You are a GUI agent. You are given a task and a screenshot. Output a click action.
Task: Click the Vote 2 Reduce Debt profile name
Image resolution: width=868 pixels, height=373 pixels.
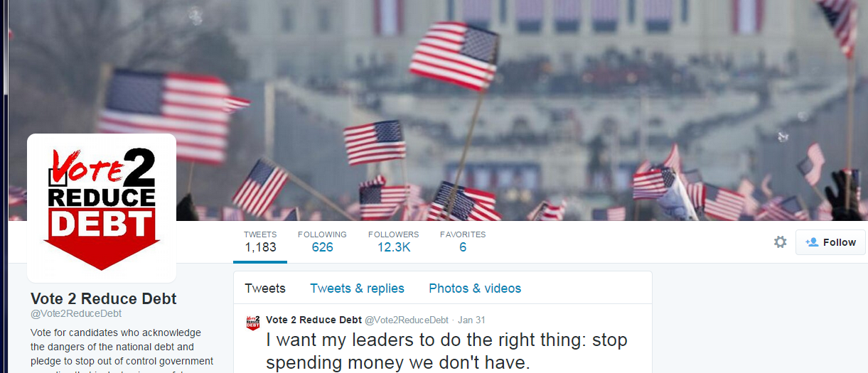click(103, 298)
